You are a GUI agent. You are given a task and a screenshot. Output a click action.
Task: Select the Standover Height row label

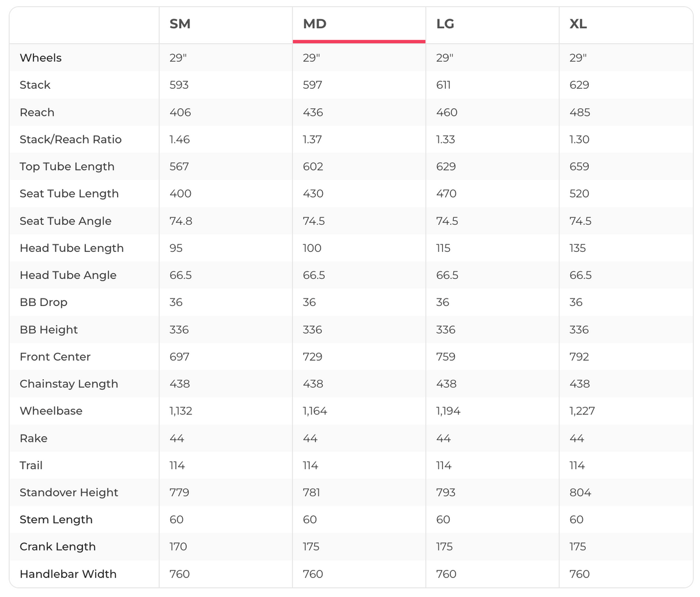(x=69, y=492)
